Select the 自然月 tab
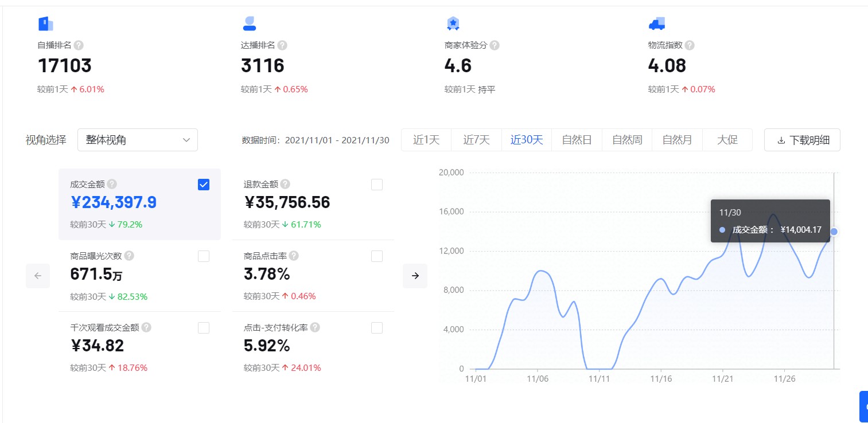The height and width of the screenshot is (423, 868). [677, 140]
